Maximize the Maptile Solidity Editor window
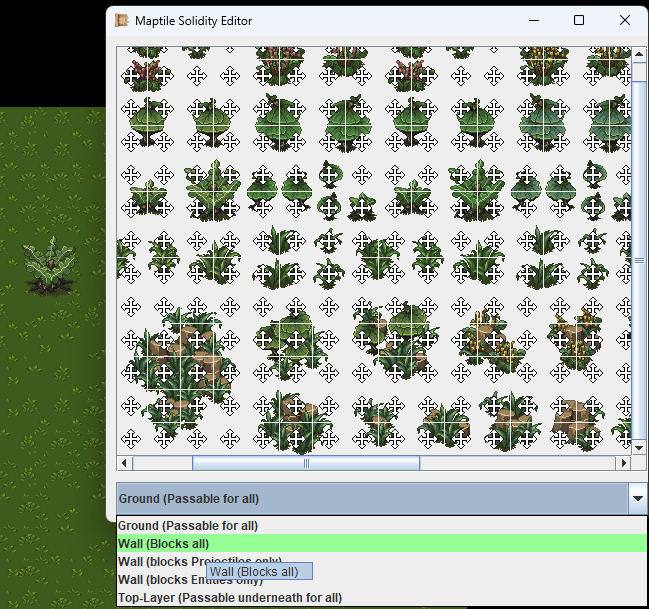 (x=578, y=20)
